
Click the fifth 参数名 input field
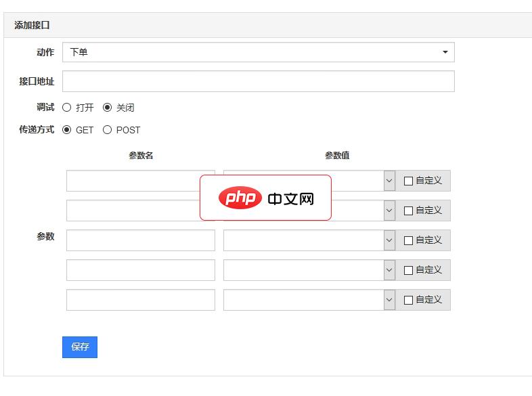pyautogui.click(x=140, y=300)
